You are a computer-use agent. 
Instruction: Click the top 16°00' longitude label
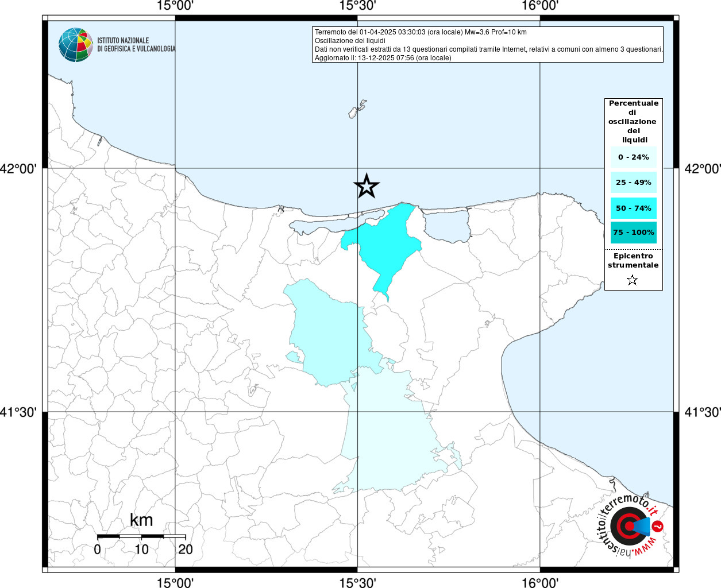(540, 6)
